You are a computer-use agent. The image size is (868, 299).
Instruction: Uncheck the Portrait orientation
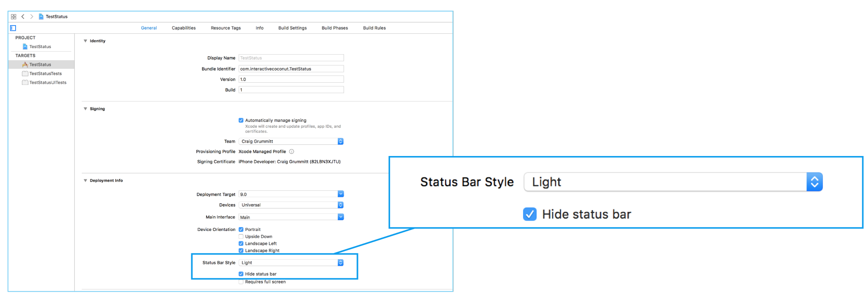(241, 230)
